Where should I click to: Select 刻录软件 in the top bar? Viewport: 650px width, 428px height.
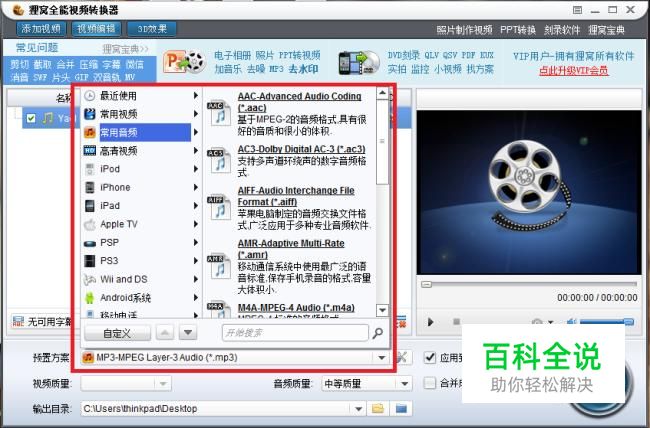click(x=562, y=30)
